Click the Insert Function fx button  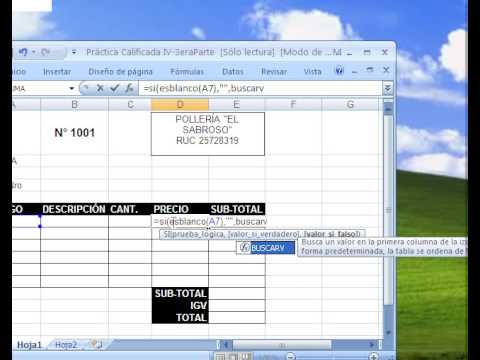pyautogui.click(x=129, y=88)
